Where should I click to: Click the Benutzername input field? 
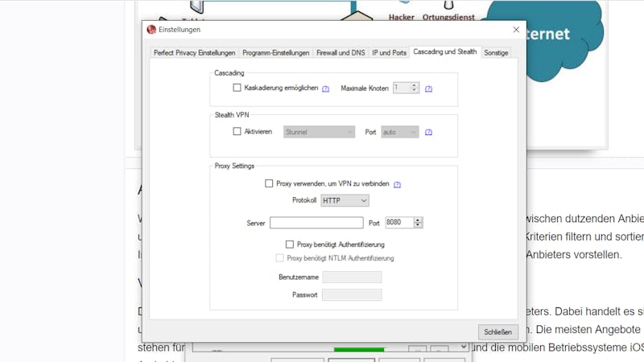click(352, 277)
